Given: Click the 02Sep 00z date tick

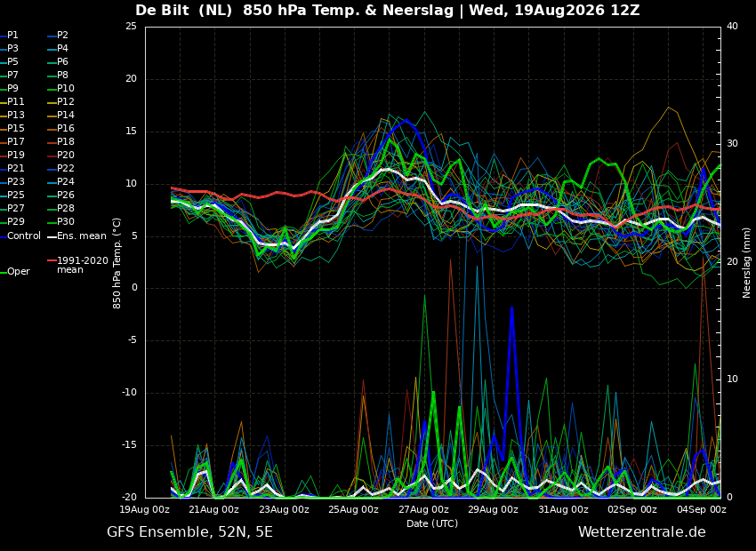Looking at the screenshot, I should coord(632,509).
